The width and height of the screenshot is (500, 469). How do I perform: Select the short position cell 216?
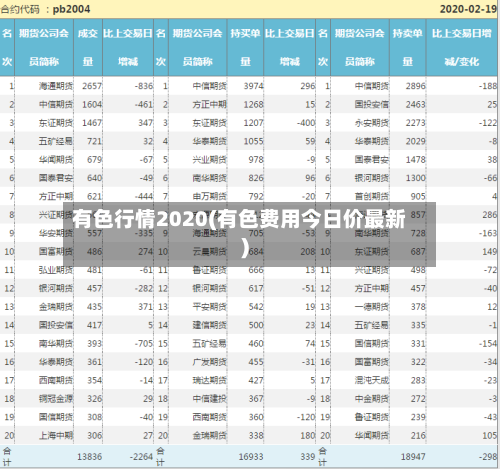click(x=418, y=435)
